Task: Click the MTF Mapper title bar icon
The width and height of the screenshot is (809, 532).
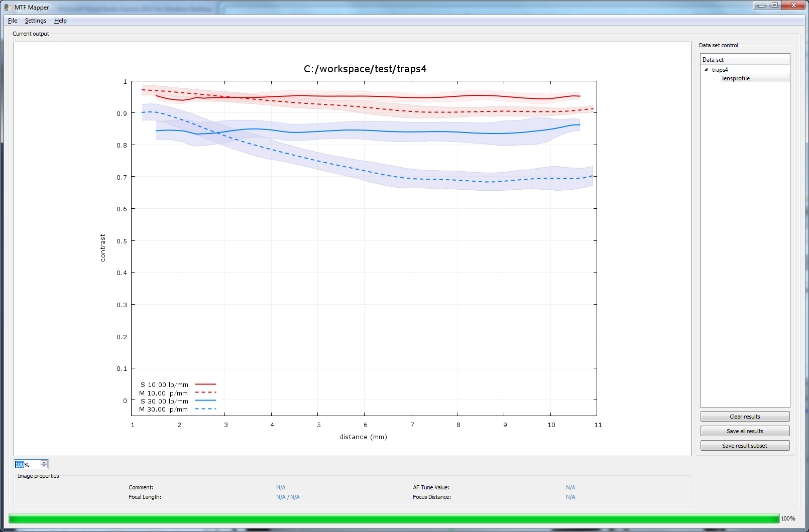Action: [8, 8]
